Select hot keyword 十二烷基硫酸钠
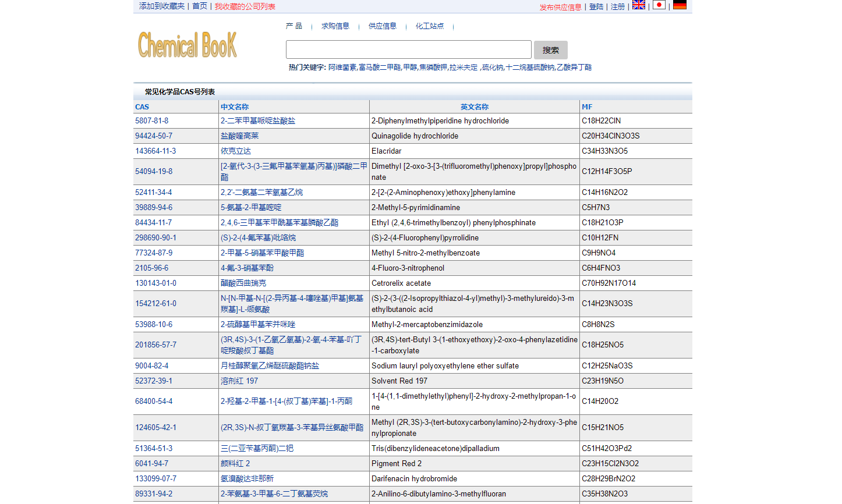Viewport: 842px width, 504px height. pyautogui.click(x=530, y=68)
